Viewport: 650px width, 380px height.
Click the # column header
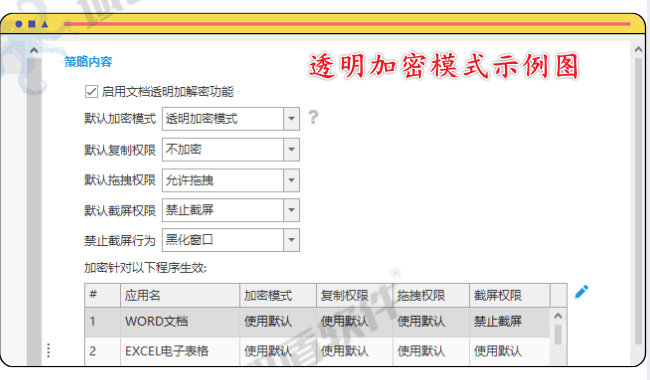point(102,295)
